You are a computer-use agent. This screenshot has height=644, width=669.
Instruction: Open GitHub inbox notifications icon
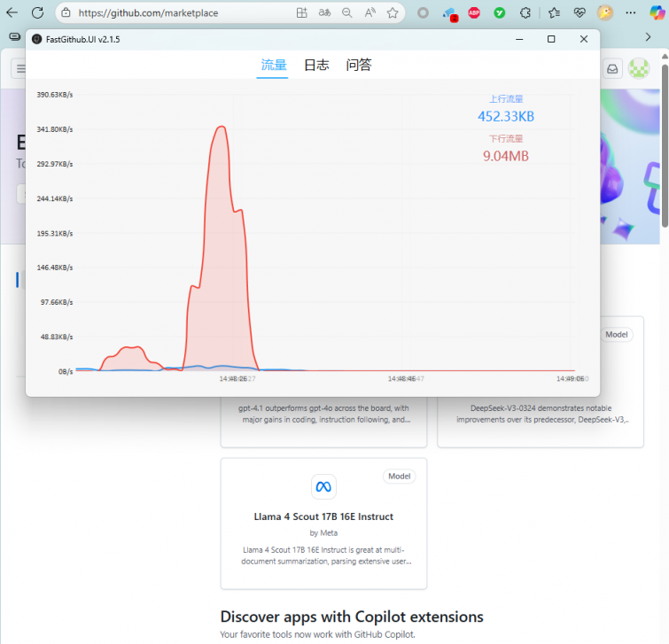click(x=612, y=68)
